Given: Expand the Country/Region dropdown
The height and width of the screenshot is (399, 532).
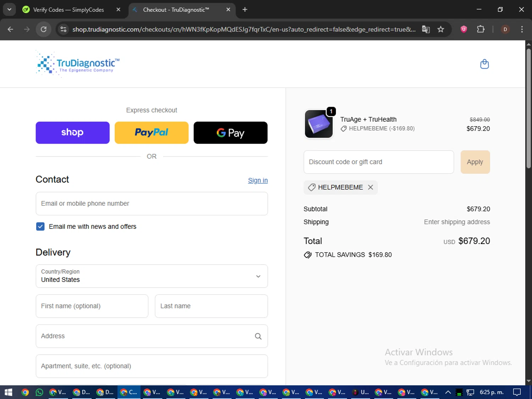Looking at the screenshot, I should coord(152,276).
